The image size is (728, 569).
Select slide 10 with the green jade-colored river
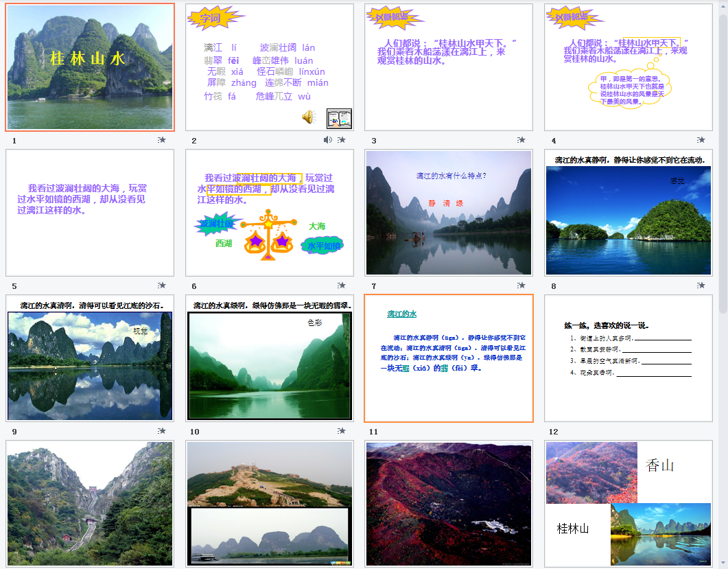click(x=270, y=358)
